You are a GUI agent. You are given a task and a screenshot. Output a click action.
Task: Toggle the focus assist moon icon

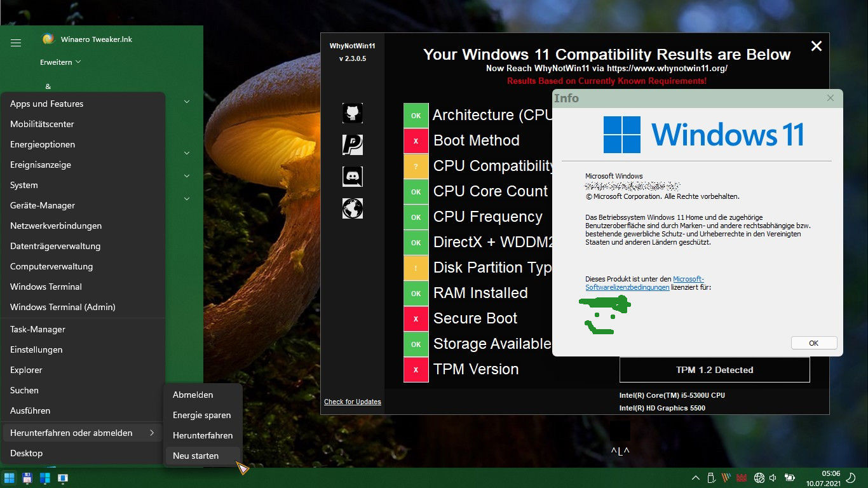click(851, 478)
